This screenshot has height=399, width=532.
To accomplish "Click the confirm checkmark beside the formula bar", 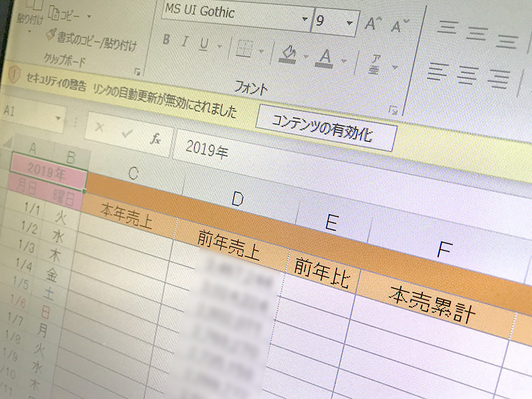I will coord(127,134).
